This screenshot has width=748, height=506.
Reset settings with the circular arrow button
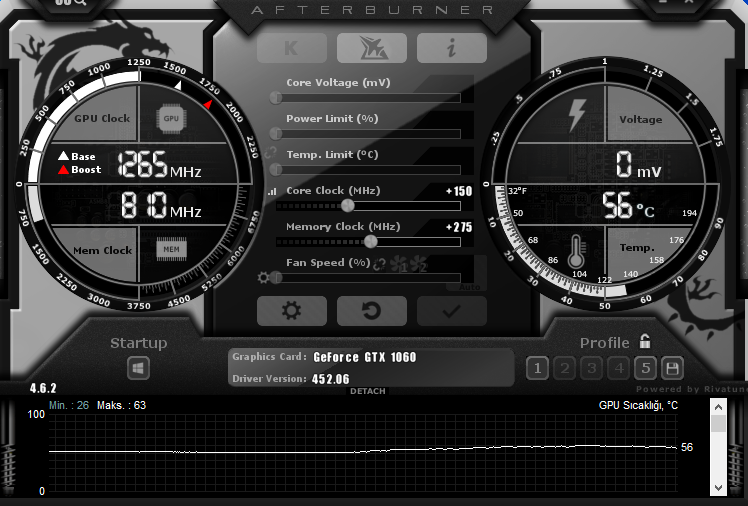click(x=372, y=311)
